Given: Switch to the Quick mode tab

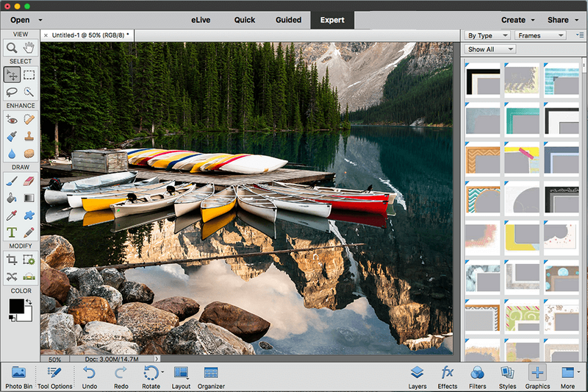Looking at the screenshot, I should point(245,20).
